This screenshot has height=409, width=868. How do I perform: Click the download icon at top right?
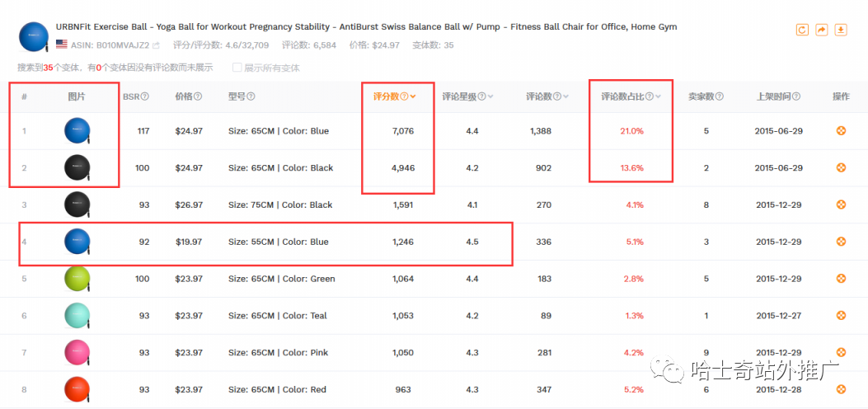(x=841, y=30)
